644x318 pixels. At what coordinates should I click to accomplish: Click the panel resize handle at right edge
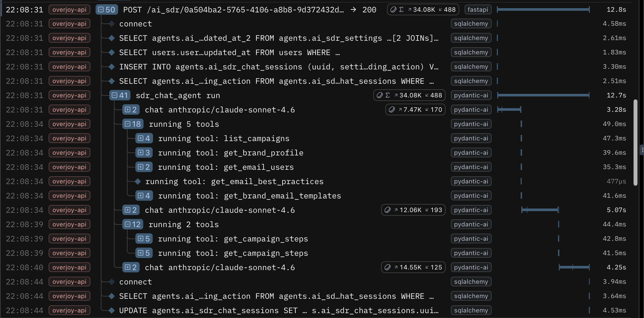click(642, 150)
